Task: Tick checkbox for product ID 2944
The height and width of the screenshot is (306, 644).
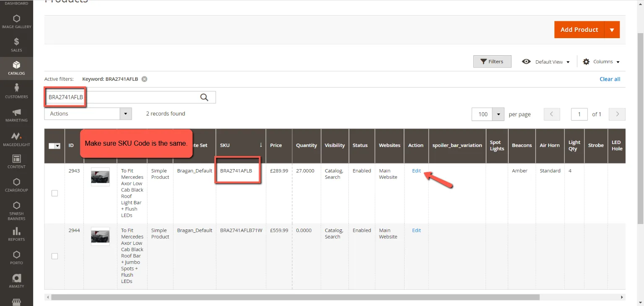Action: pos(55,256)
